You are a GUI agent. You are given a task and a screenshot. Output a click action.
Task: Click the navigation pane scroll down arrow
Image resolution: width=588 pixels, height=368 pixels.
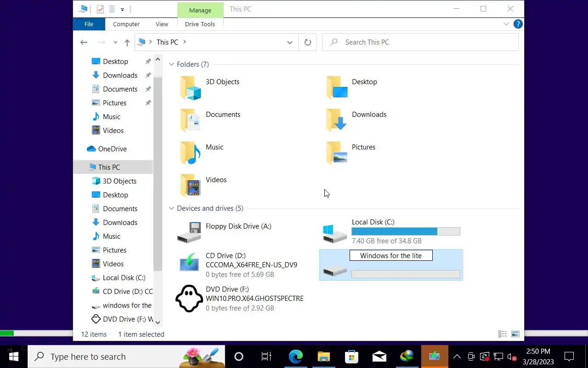click(158, 322)
